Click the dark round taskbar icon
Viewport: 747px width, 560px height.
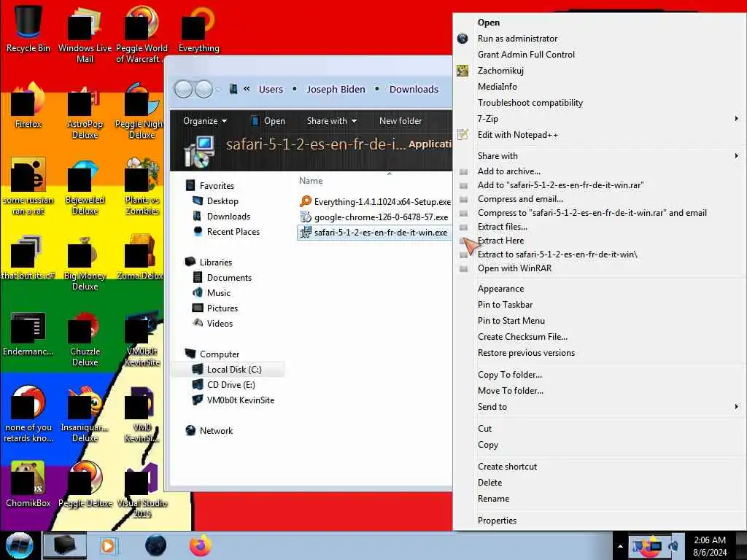(x=155, y=545)
